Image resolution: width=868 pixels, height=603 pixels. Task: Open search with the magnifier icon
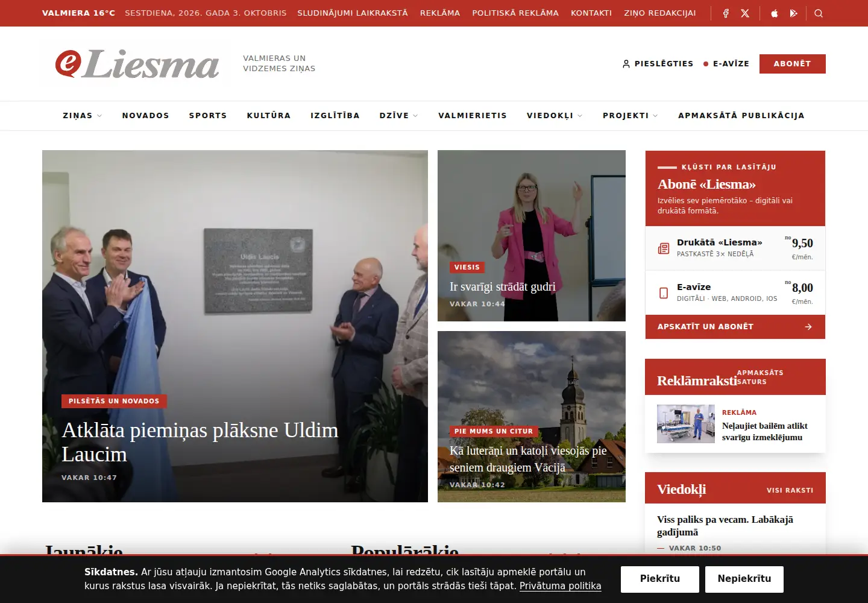pos(819,13)
